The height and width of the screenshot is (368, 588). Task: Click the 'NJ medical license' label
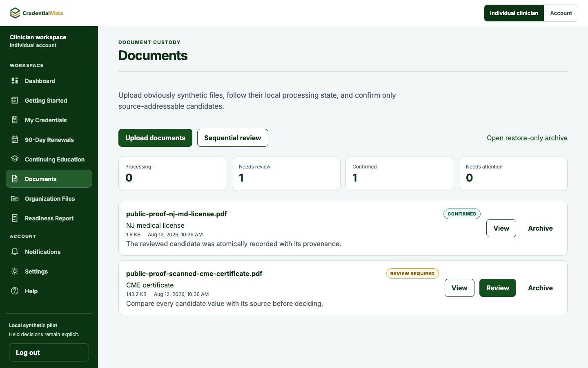(155, 225)
